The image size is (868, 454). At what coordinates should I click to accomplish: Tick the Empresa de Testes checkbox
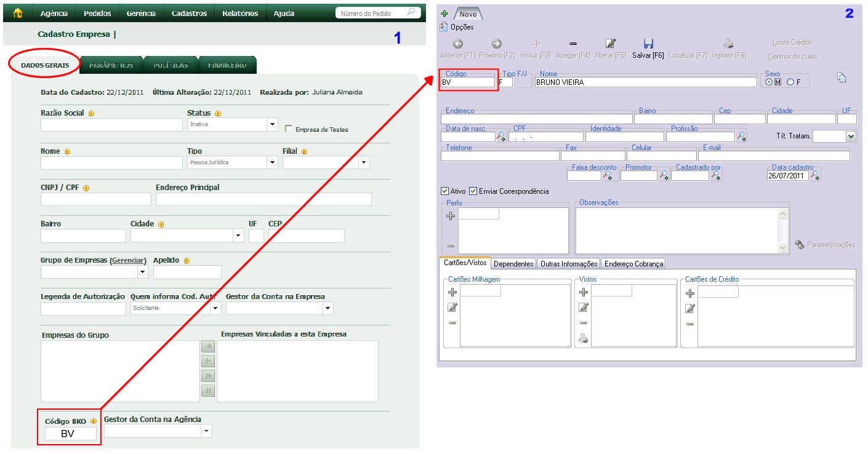tap(289, 129)
